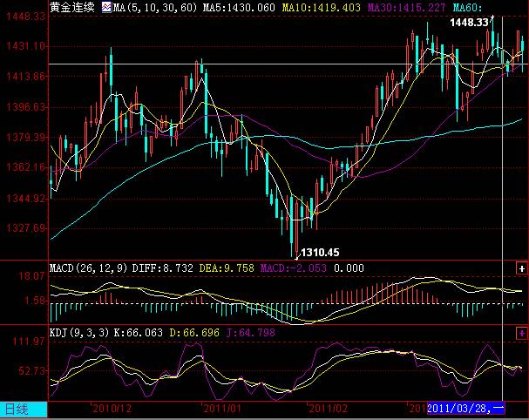Click the MA(5,10,30,60) parameter label
Image resolution: width=529 pixels, height=420 pixels.
(155, 7)
